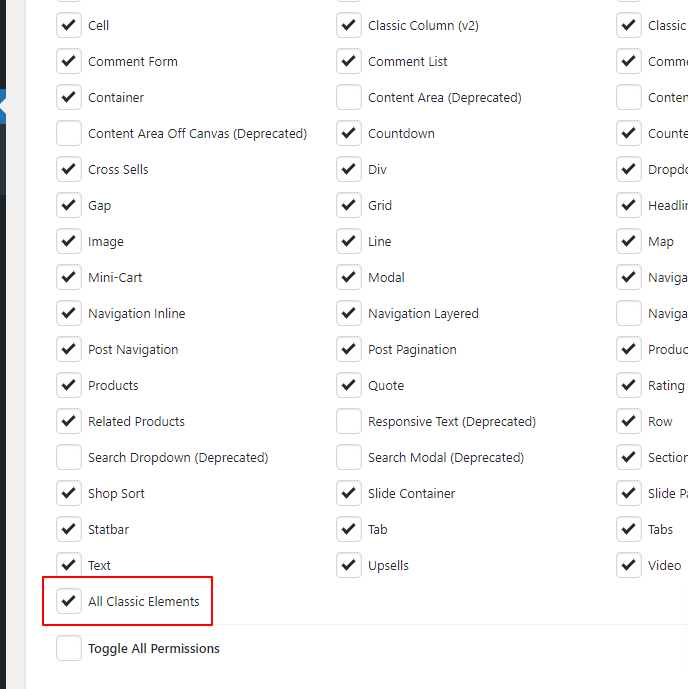Enable Toggle All Permissions checkbox
The image size is (688, 689).
click(x=69, y=648)
